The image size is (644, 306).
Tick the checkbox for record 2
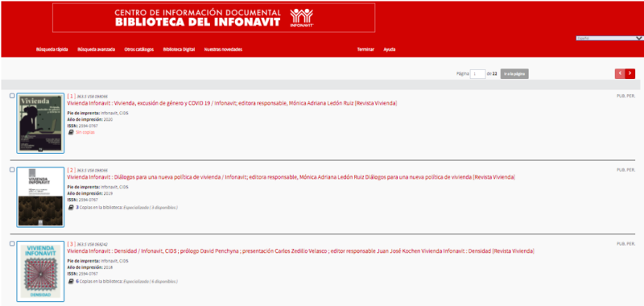[x=12, y=170]
